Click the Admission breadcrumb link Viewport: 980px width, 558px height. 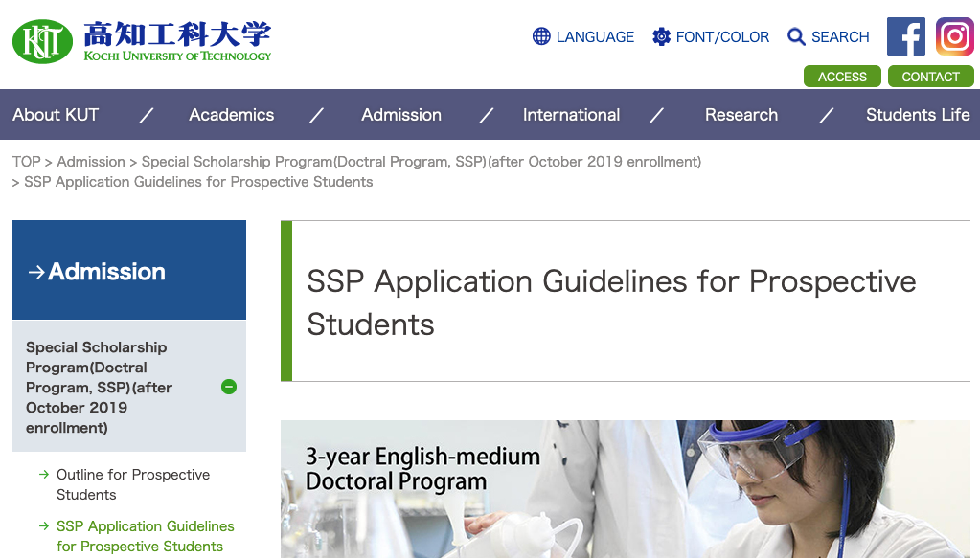tap(91, 162)
